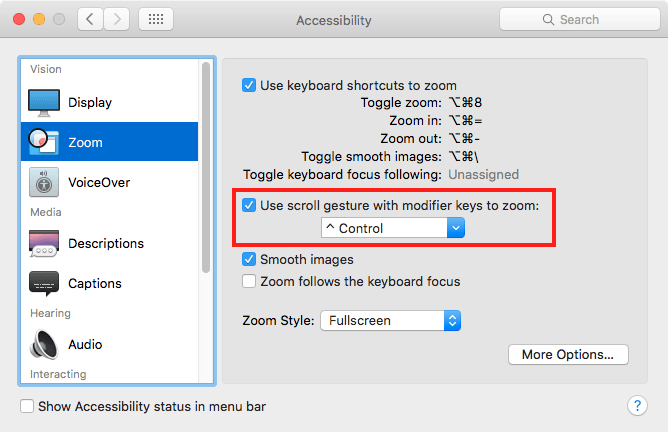This screenshot has width=668, height=432.
Task: Select the Captions speech bubble icon
Action: click(x=44, y=283)
